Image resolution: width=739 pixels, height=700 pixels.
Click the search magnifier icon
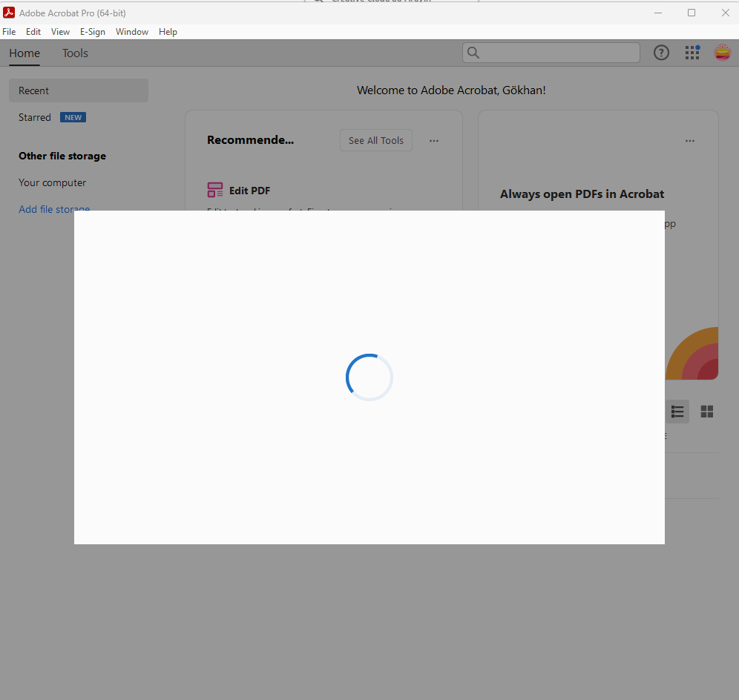click(x=473, y=53)
